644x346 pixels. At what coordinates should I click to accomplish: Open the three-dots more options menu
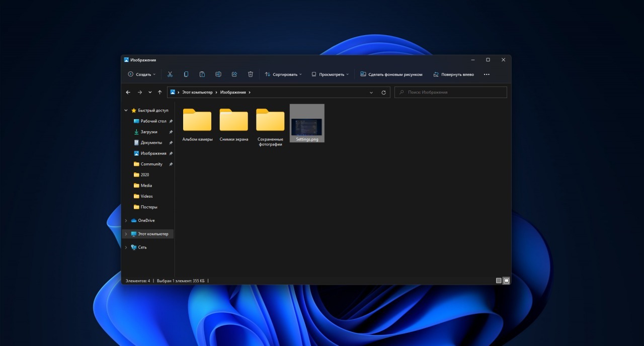click(x=487, y=74)
